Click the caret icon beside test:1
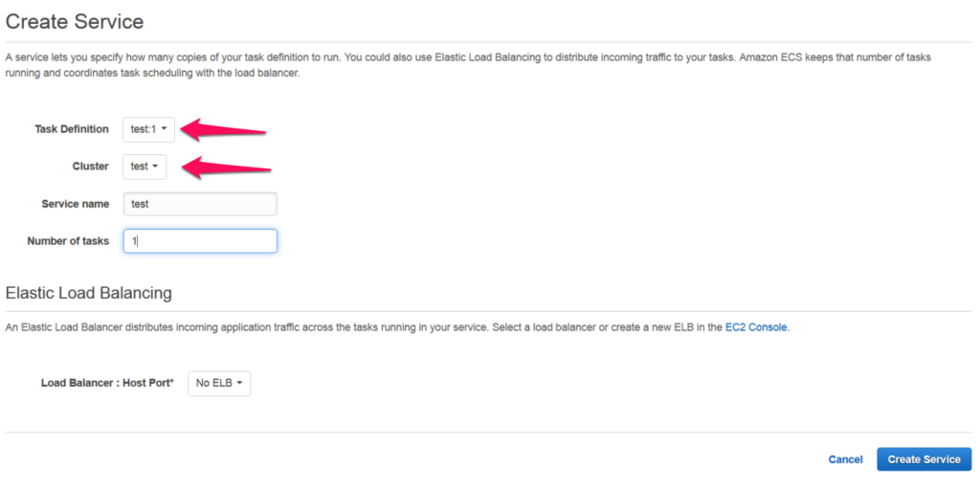The image size is (980, 490). point(164,129)
